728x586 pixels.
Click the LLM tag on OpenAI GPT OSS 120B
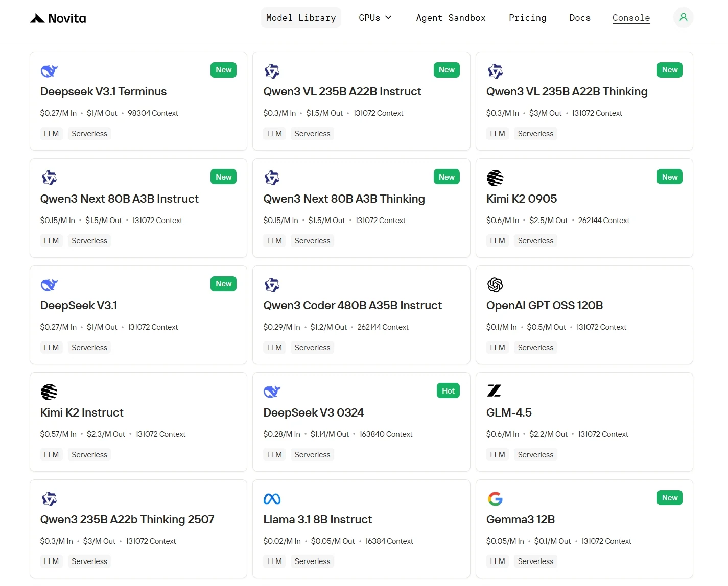(498, 348)
